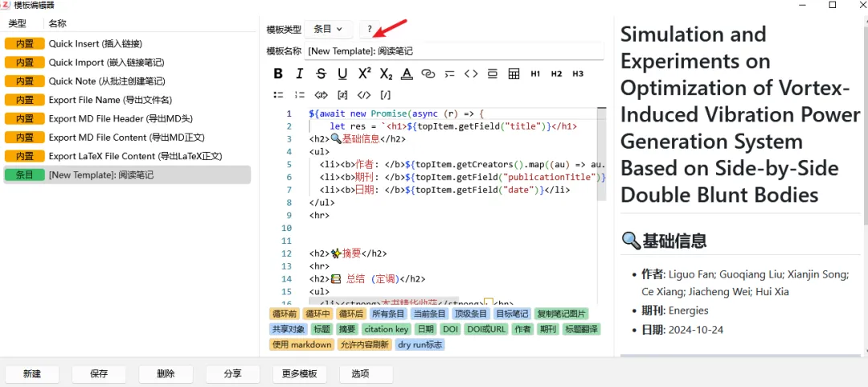Insert a link with the chain icon
This screenshot has height=387, width=868.
(428, 74)
